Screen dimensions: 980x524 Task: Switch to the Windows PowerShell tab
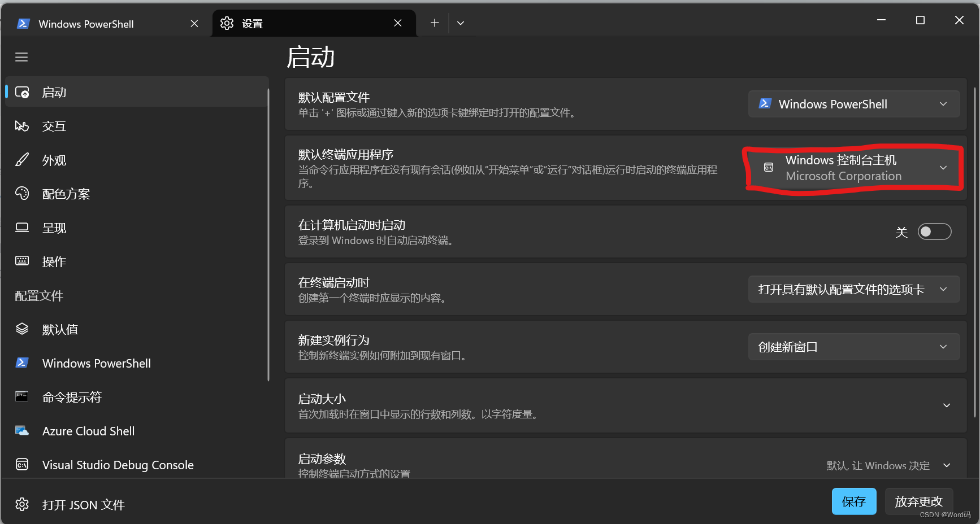107,24
